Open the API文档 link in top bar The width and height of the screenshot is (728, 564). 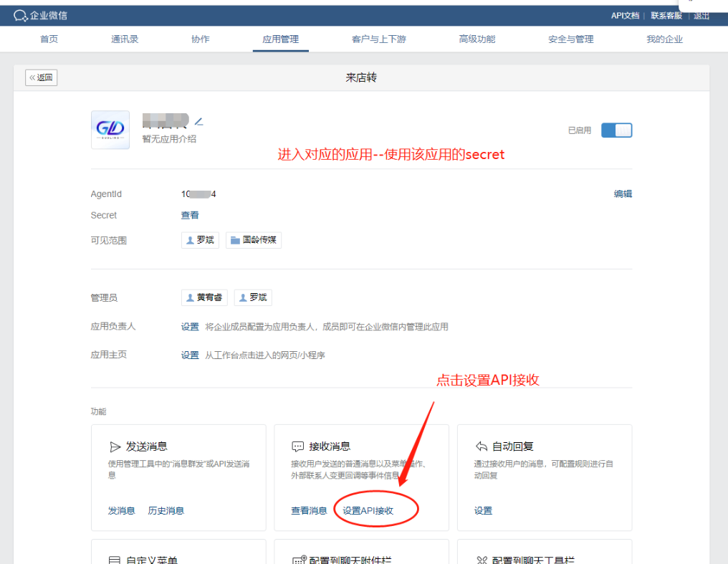[625, 15]
